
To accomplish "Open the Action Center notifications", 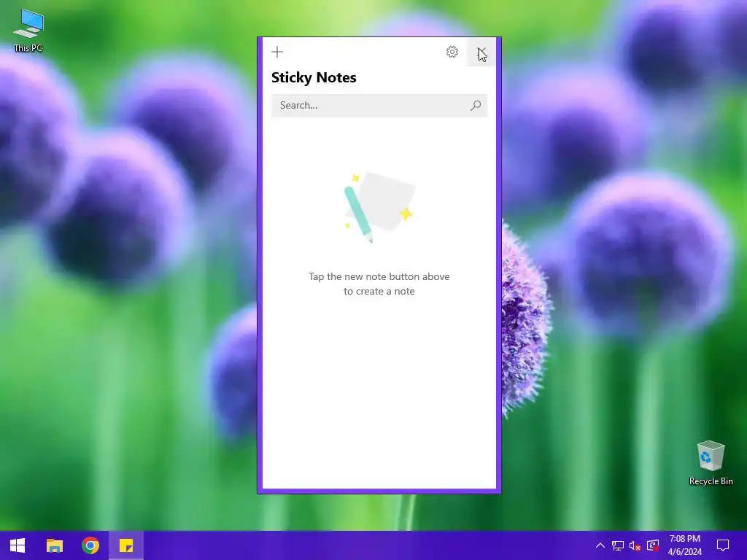I will tap(723, 545).
